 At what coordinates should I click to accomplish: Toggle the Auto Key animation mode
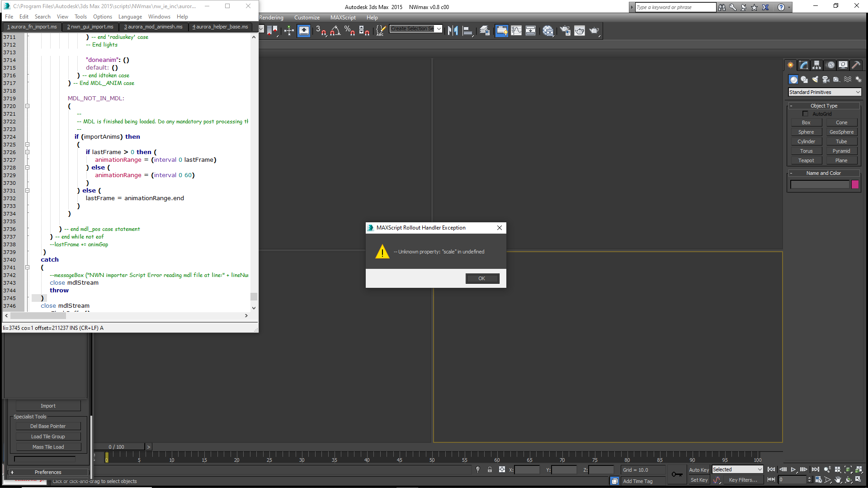(698, 470)
